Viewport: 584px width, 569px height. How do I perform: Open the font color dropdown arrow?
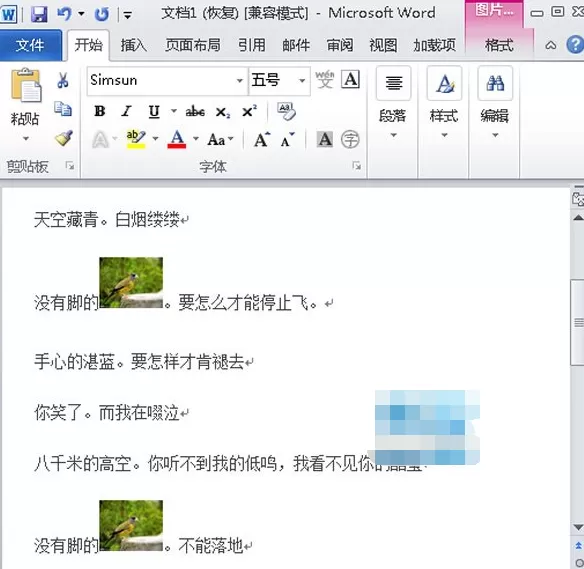tap(196, 139)
